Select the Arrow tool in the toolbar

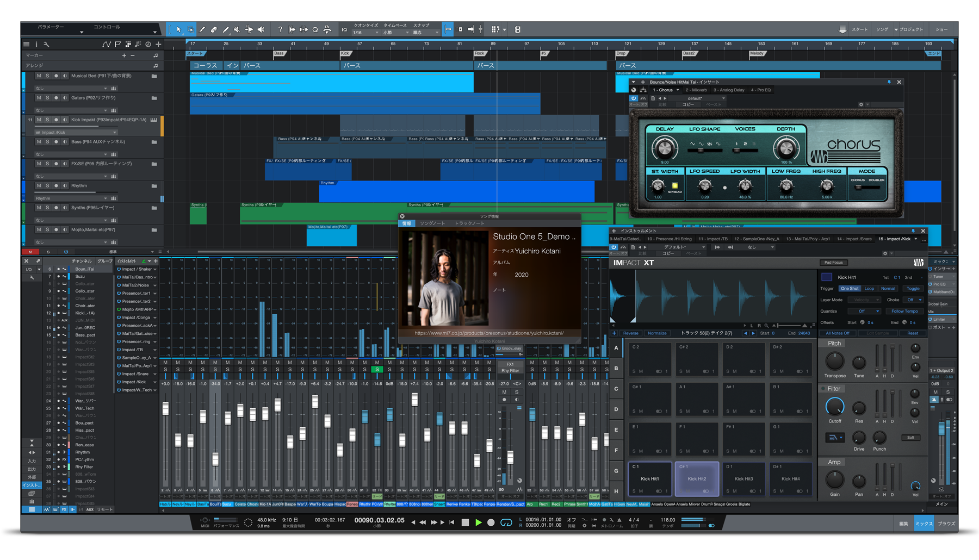(178, 29)
